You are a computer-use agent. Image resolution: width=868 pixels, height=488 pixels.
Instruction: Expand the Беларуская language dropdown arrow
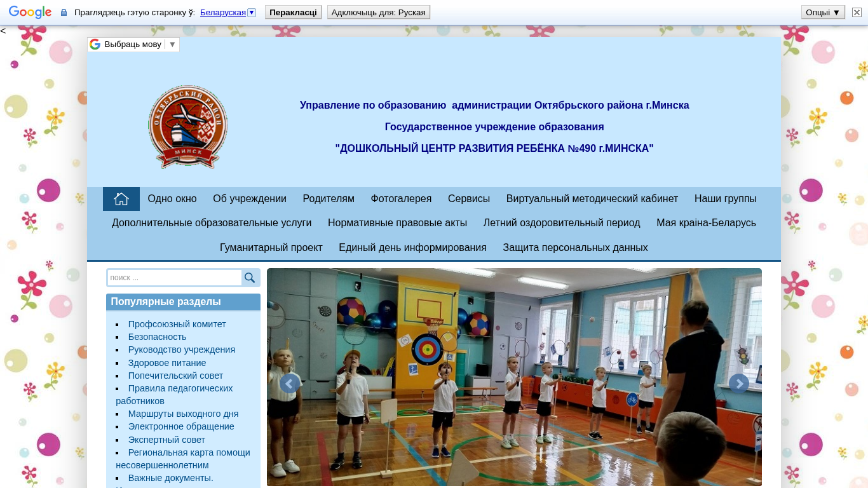(252, 13)
